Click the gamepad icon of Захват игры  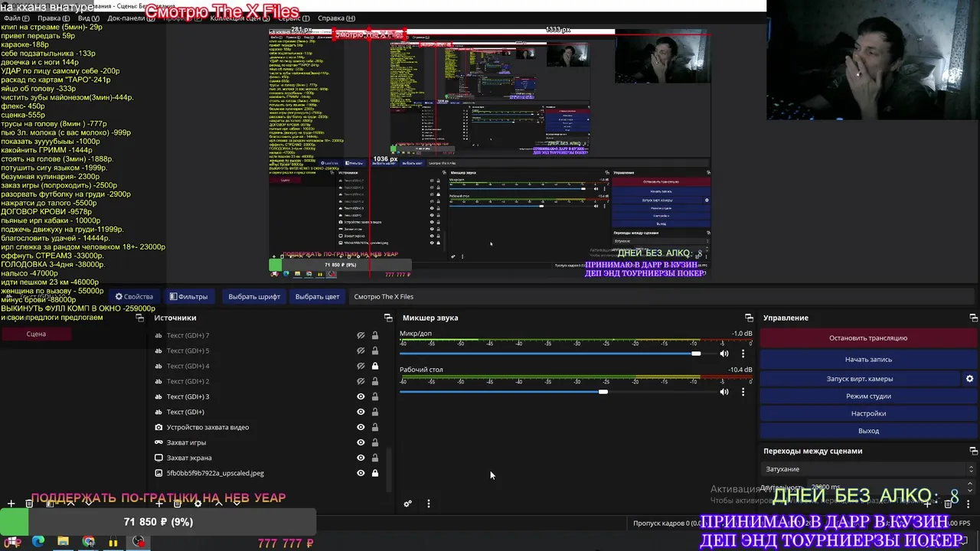[x=158, y=442]
